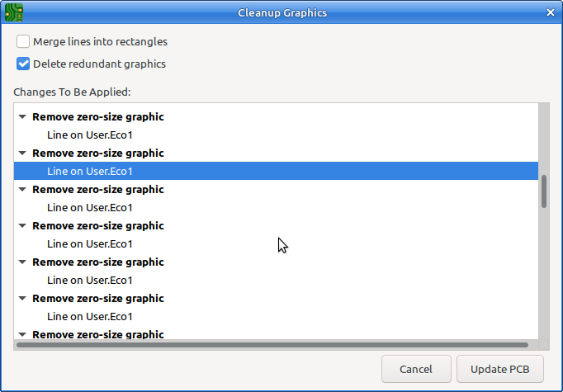This screenshot has height=392, width=563.
Task: Collapse the fifth Remove zero-size graphic entry
Action: click(22, 262)
